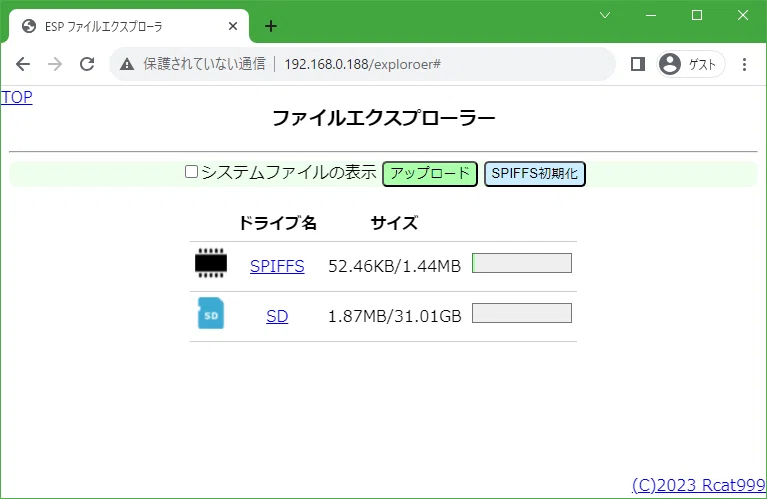Click the SPIFFS flash chip icon
The height and width of the screenshot is (499, 767).
[211, 263]
